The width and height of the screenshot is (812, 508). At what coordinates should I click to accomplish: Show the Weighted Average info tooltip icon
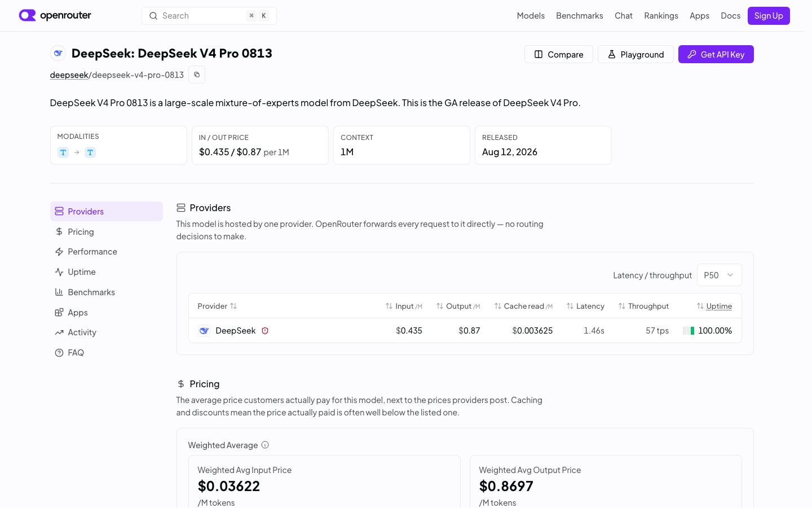coord(265,445)
